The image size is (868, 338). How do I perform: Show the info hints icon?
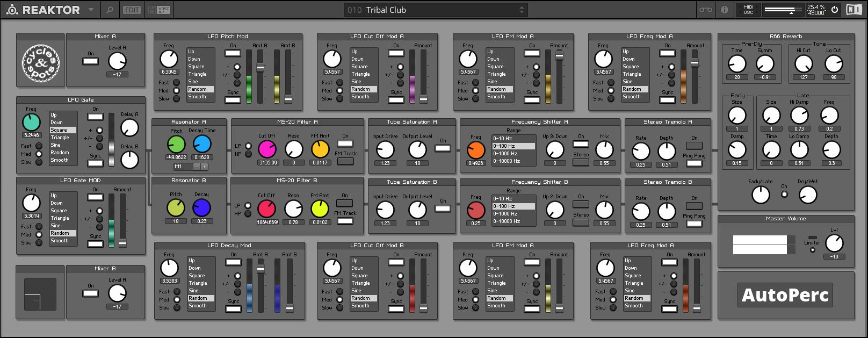coord(724,10)
